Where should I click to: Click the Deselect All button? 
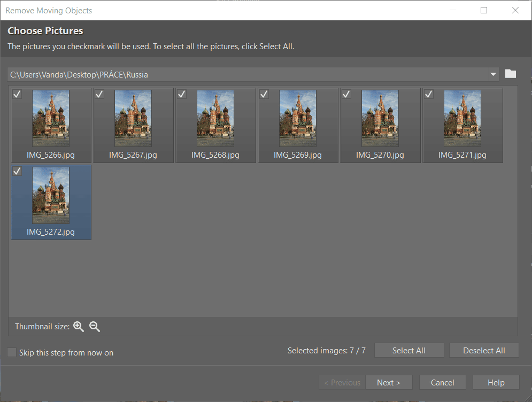tap(484, 351)
